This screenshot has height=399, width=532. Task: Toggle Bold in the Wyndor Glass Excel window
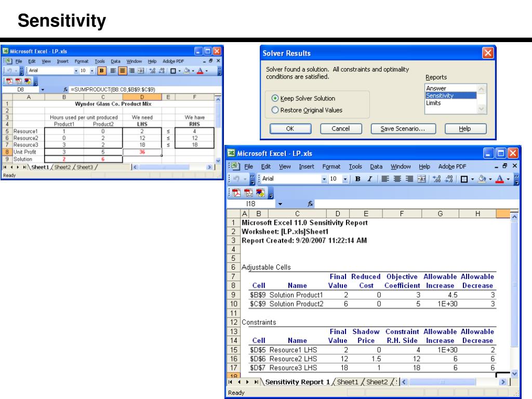101,71
